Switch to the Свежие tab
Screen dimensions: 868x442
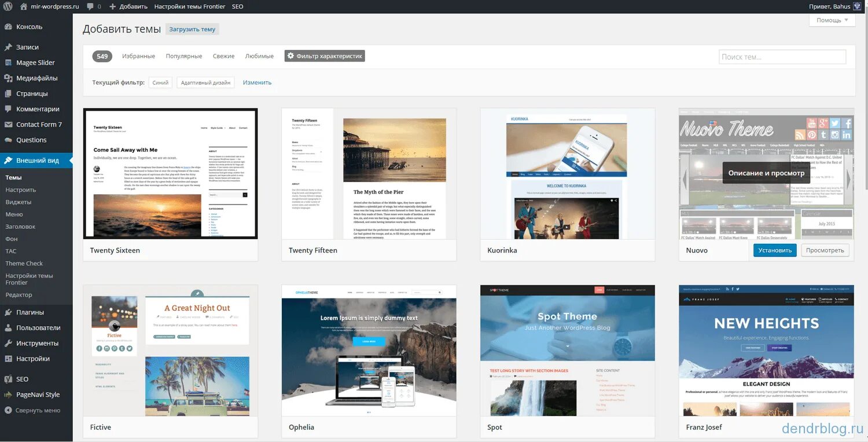pos(223,56)
